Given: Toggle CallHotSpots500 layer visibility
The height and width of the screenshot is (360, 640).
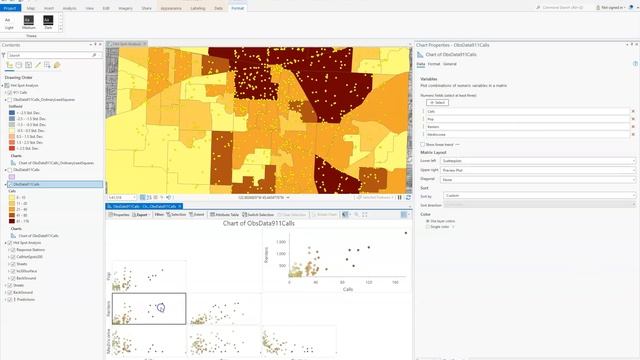Looking at the screenshot, I should pyautogui.click(x=13, y=257).
